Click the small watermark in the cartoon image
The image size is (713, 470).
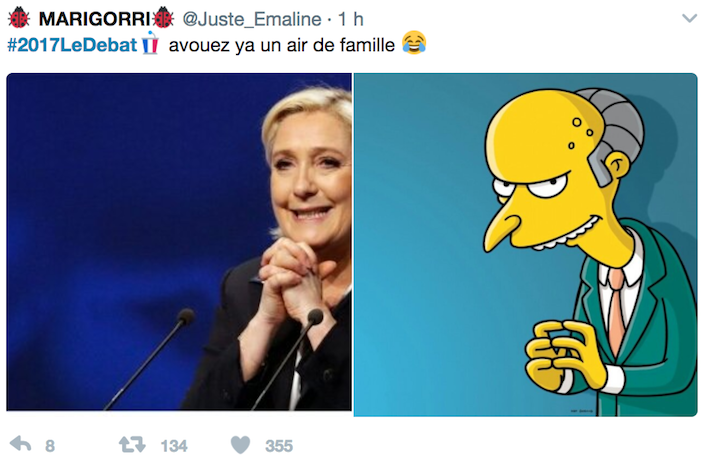582,411
